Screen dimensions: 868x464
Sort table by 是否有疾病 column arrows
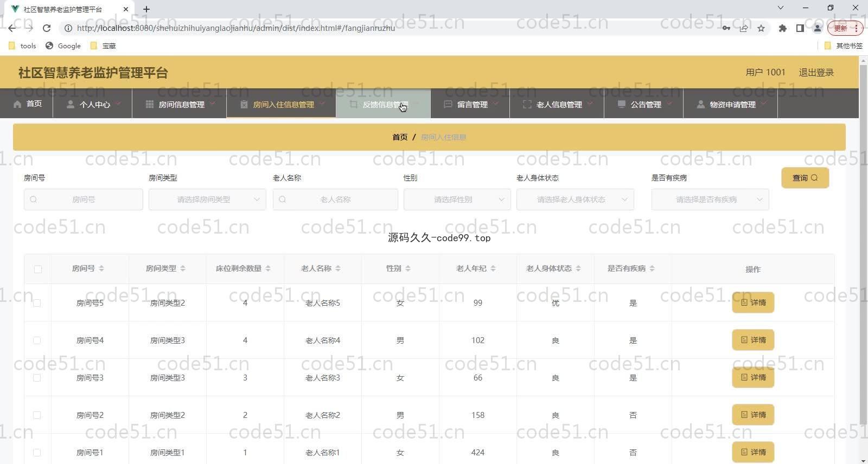pyautogui.click(x=652, y=268)
